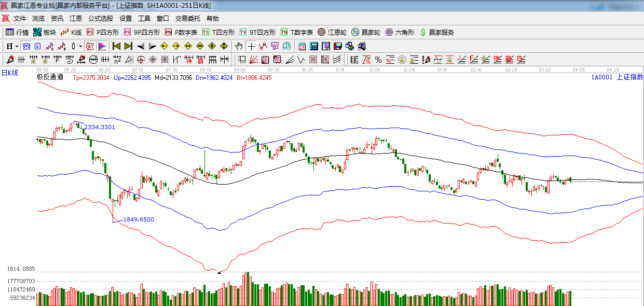The image size is (644, 306).
Task: Click the 日K线 label on chart
Action: click(9, 73)
